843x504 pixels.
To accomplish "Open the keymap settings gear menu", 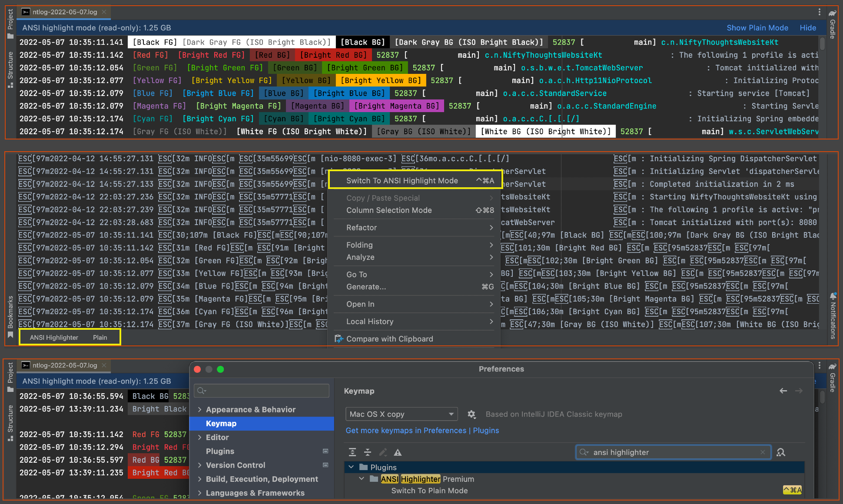I will tap(472, 414).
